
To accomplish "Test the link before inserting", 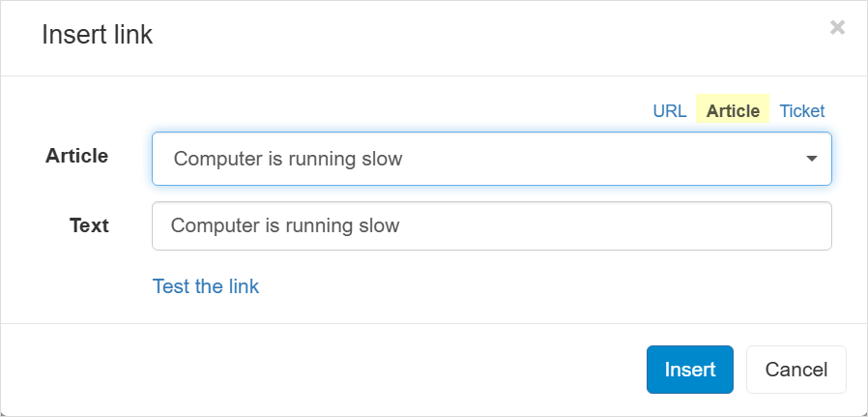I will click(x=206, y=286).
